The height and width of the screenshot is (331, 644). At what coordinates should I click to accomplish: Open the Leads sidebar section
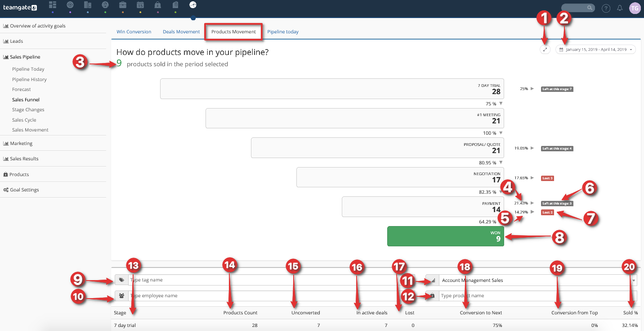(x=13, y=41)
